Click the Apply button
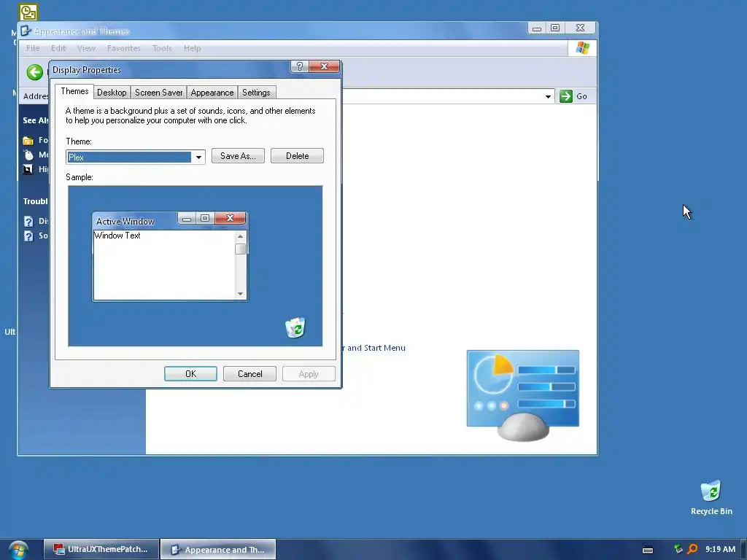Image resolution: width=747 pixels, height=560 pixels. [309, 374]
